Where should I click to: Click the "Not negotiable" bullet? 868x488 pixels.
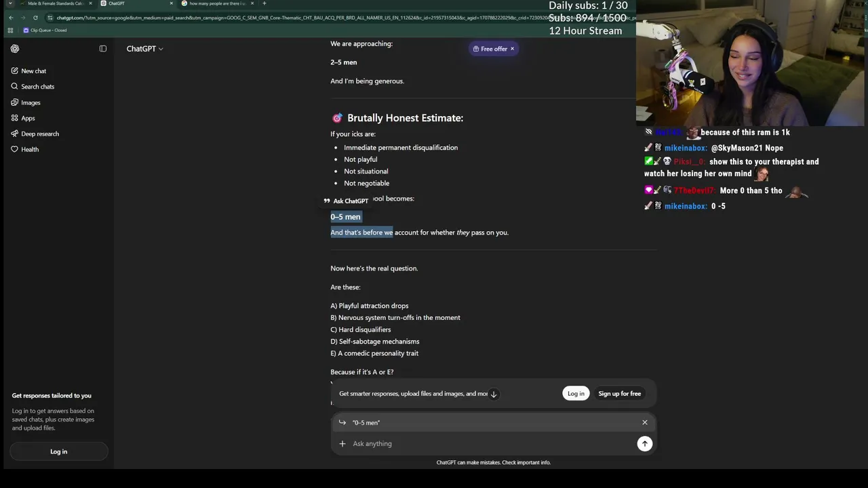366,183
